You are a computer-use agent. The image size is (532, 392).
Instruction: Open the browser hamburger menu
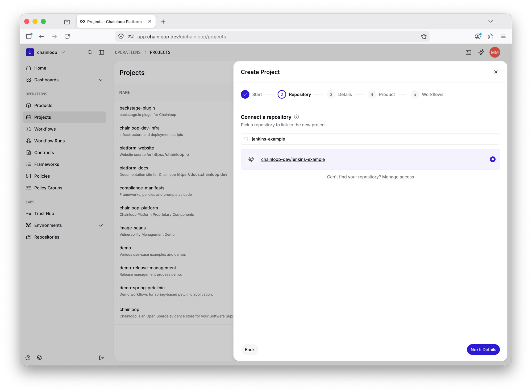(503, 36)
